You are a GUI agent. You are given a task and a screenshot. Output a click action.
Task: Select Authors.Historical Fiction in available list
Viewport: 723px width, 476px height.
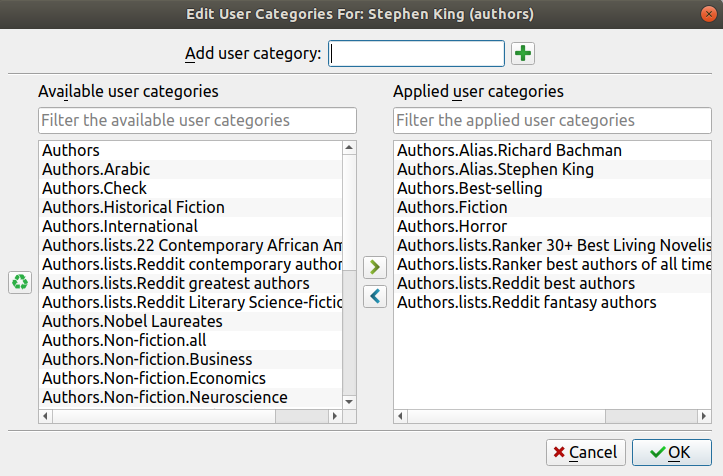tap(133, 208)
